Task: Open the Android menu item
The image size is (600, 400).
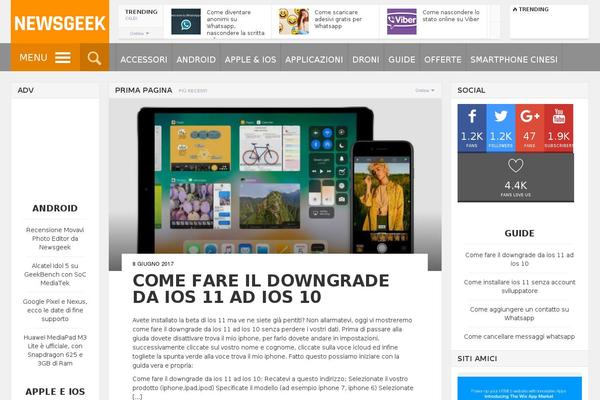Action: coord(196,60)
